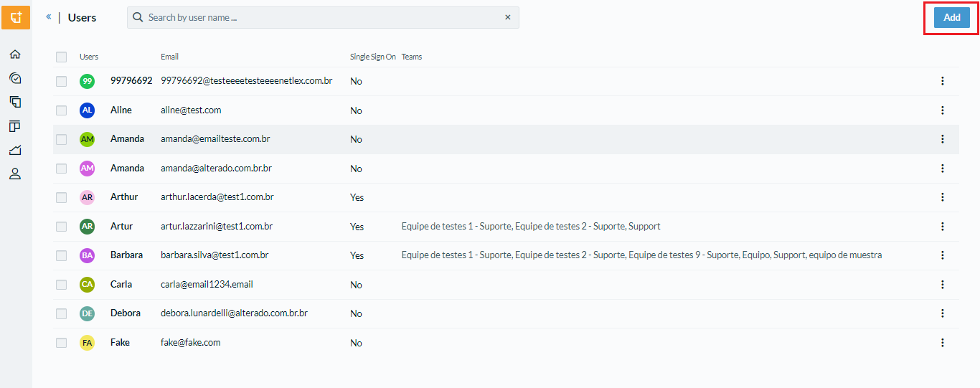Open kebab menu for amanda@emailteste.com.br row
The width and height of the screenshot is (980, 388).
[943, 139]
